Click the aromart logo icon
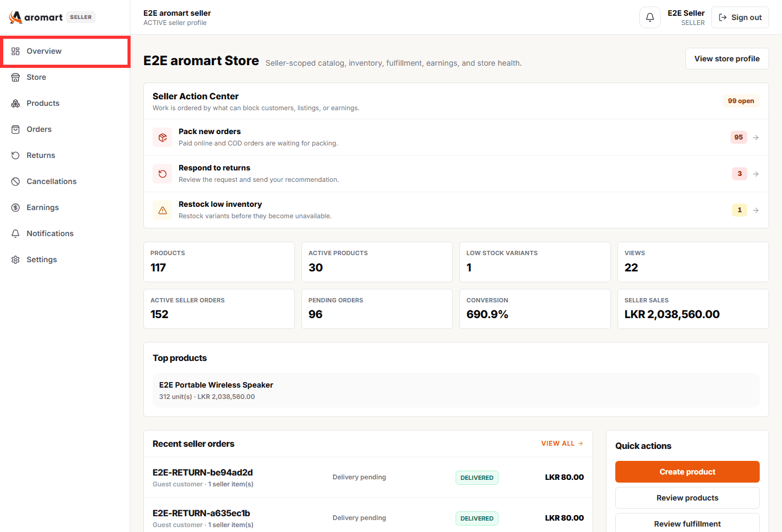 pos(16,17)
